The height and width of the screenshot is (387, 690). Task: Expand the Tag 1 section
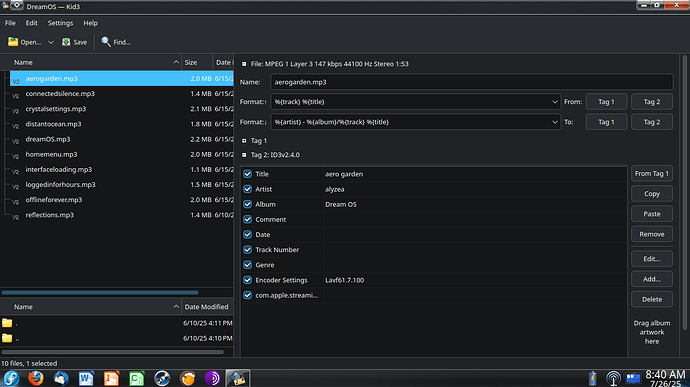244,140
